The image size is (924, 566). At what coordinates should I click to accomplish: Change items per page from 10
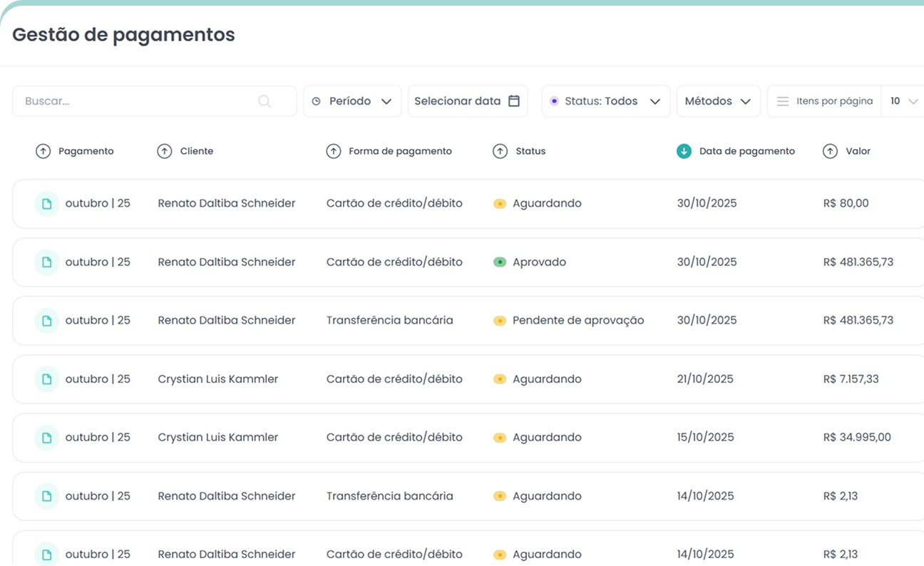(903, 101)
